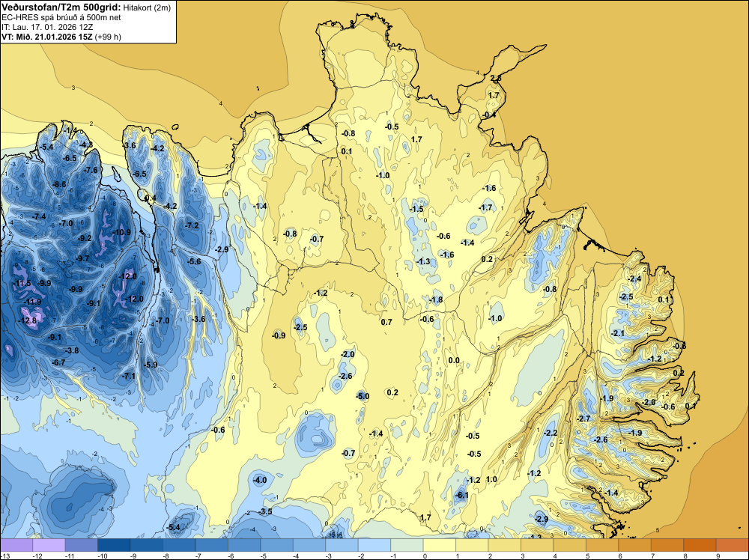
Task: Click the '-1.8' temperature value
Action: click(x=436, y=299)
